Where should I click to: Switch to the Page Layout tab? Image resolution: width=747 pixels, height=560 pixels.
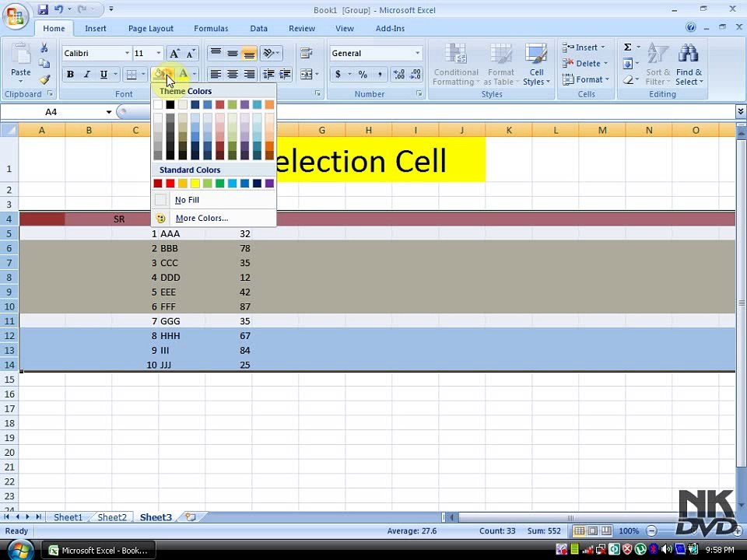[150, 28]
